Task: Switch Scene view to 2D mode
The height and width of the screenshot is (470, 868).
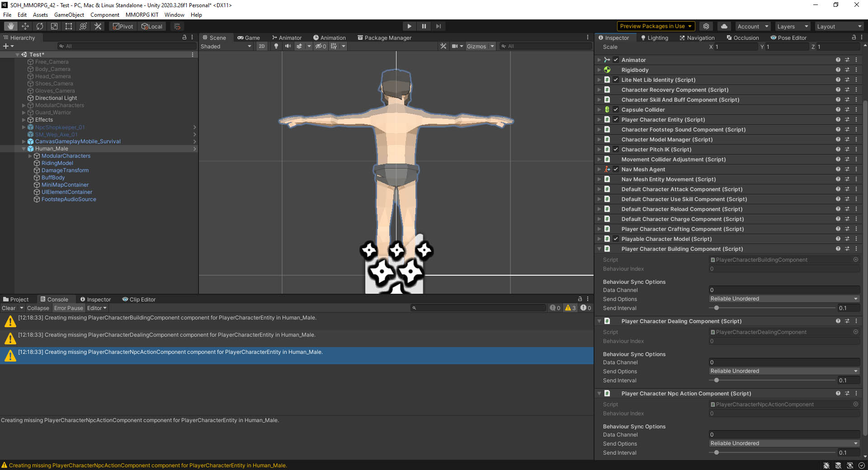Action: coord(262,46)
